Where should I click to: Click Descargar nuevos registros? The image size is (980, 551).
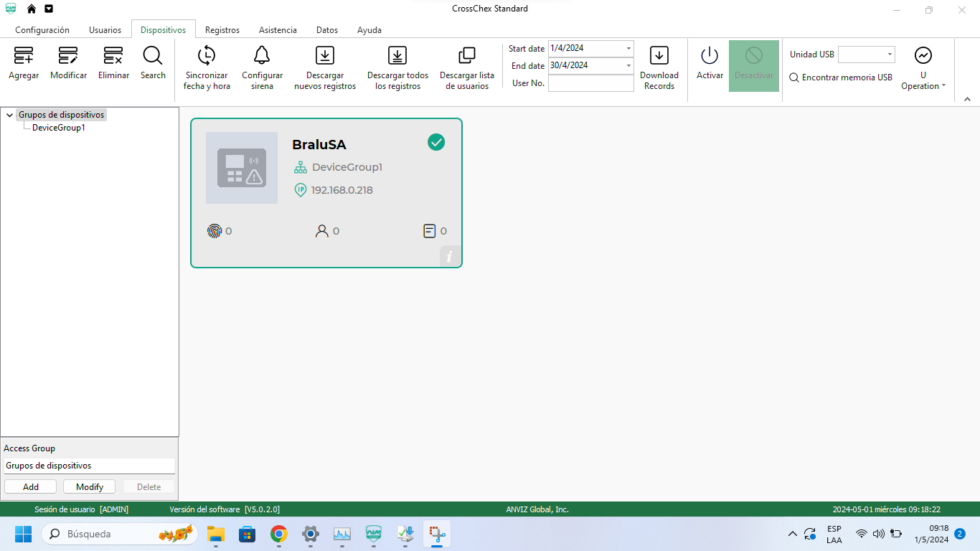[325, 68]
